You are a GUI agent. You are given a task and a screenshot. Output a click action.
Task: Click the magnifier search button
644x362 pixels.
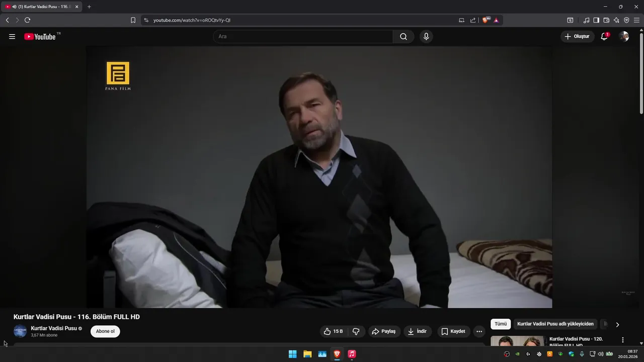pos(404,37)
